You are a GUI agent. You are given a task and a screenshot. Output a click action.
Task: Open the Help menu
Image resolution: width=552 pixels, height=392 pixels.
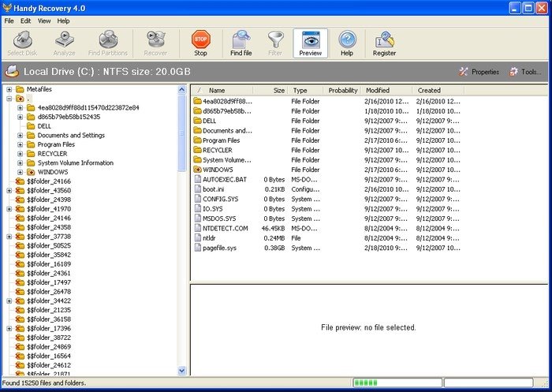click(x=63, y=21)
